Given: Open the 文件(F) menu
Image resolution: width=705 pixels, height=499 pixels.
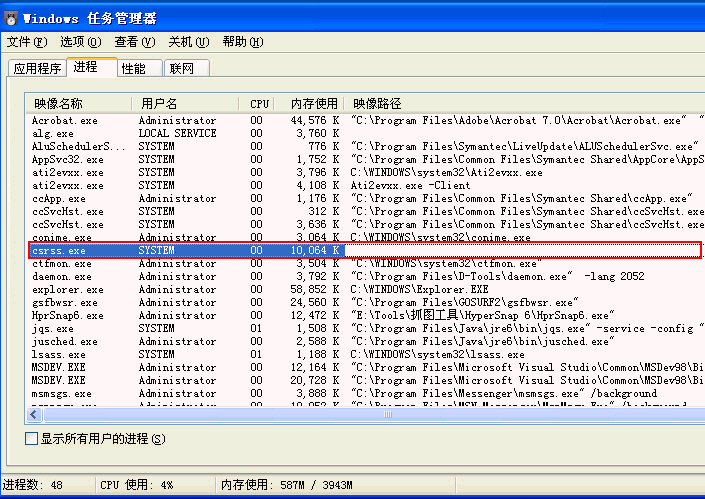Looking at the screenshot, I should (27, 42).
